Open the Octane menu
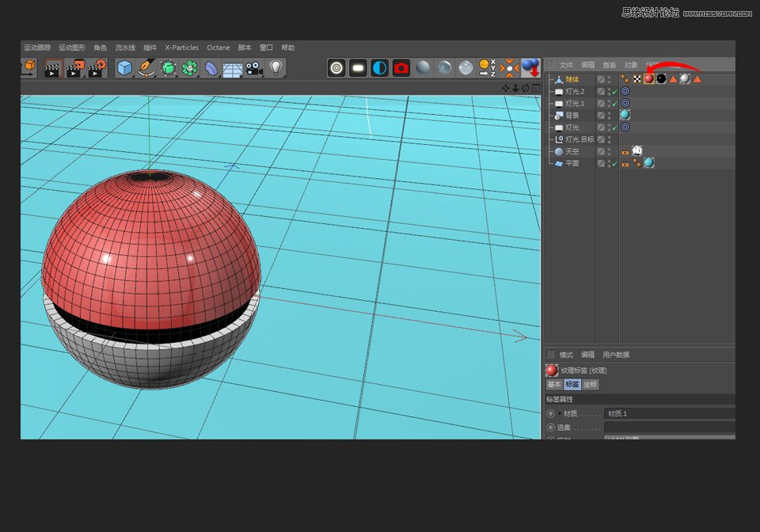Image resolution: width=760 pixels, height=532 pixels. click(x=218, y=47)
